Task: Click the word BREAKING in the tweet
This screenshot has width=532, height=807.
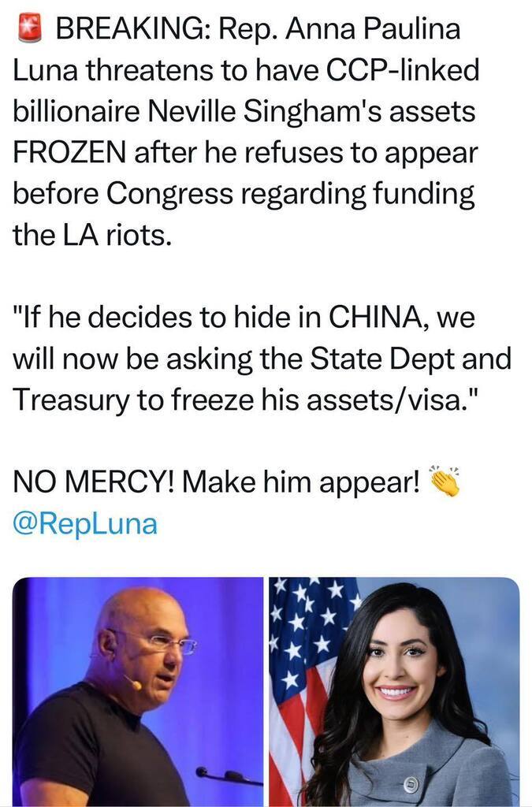Action: coord(132,29)
